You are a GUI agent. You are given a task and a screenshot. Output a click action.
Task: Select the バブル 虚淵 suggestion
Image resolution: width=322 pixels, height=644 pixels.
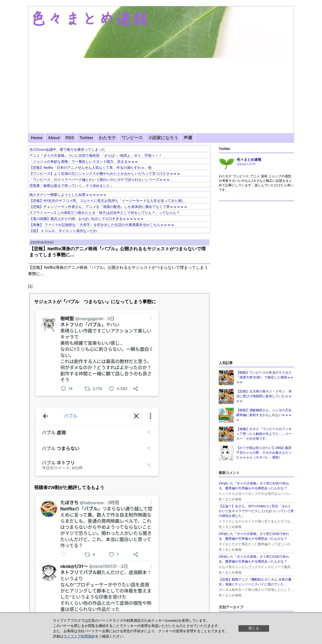[x=54, y=433]
